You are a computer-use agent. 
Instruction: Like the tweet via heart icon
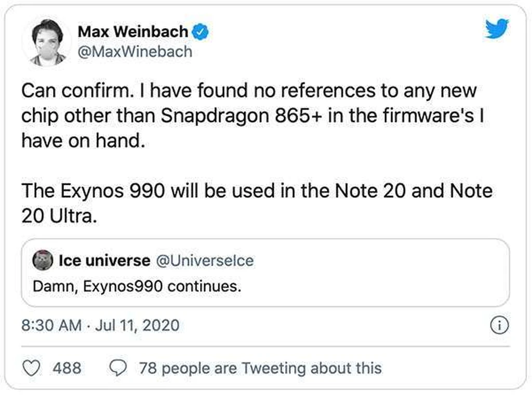(31, 368)
